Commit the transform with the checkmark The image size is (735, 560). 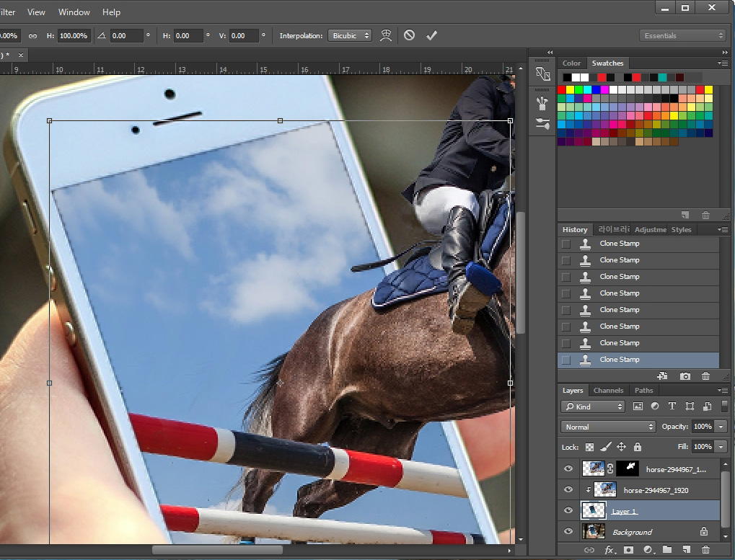[x=431, y=35]
